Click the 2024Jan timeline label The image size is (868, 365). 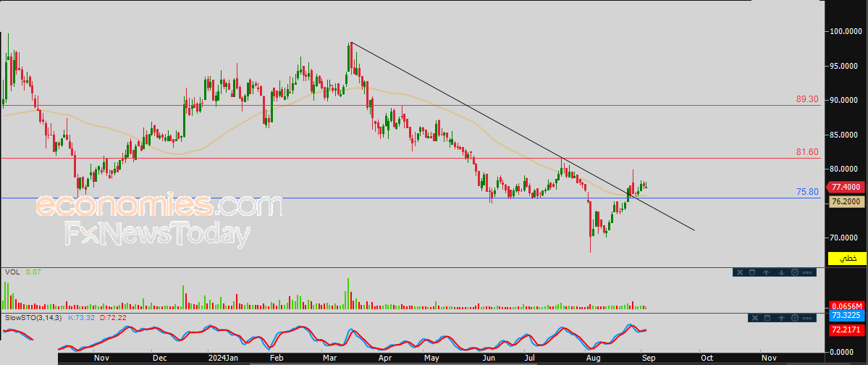click(x=222, y=358)
